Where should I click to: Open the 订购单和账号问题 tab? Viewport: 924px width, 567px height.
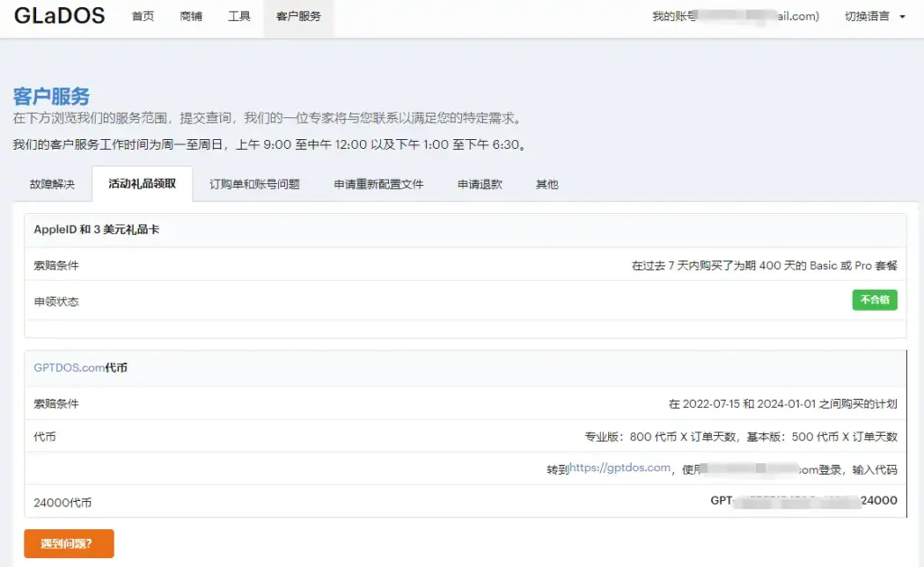pos(254,184)
